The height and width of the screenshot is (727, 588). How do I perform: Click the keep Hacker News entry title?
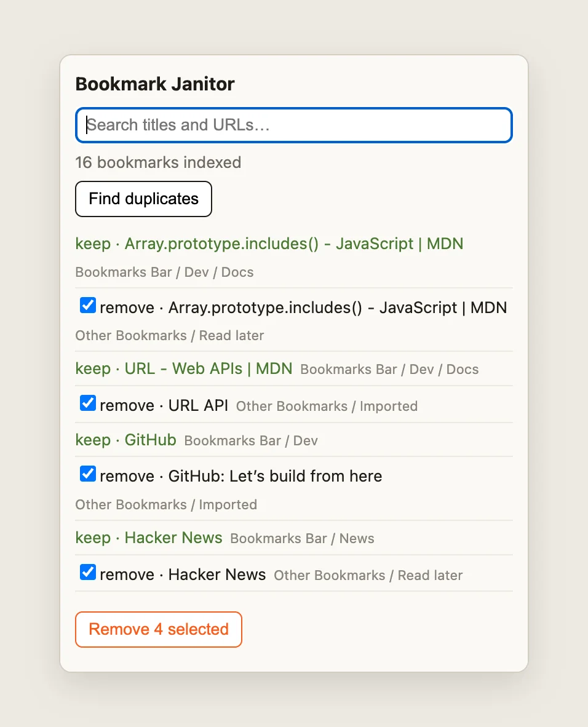pyautogui.click(x=149, y=538)
